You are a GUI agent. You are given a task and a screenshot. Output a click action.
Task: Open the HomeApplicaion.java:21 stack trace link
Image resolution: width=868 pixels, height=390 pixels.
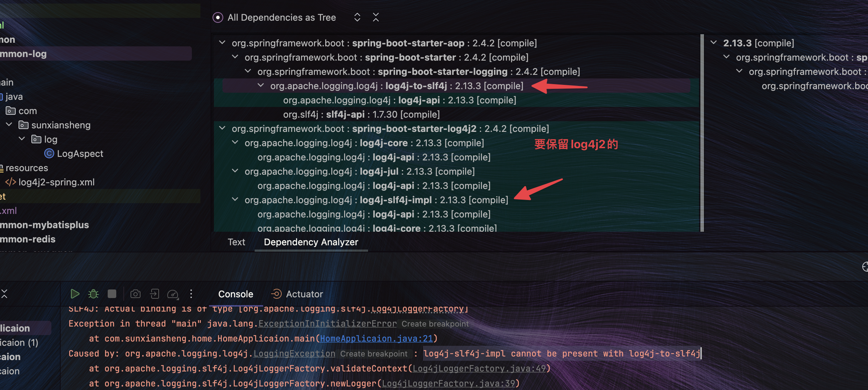click(376, 338)
